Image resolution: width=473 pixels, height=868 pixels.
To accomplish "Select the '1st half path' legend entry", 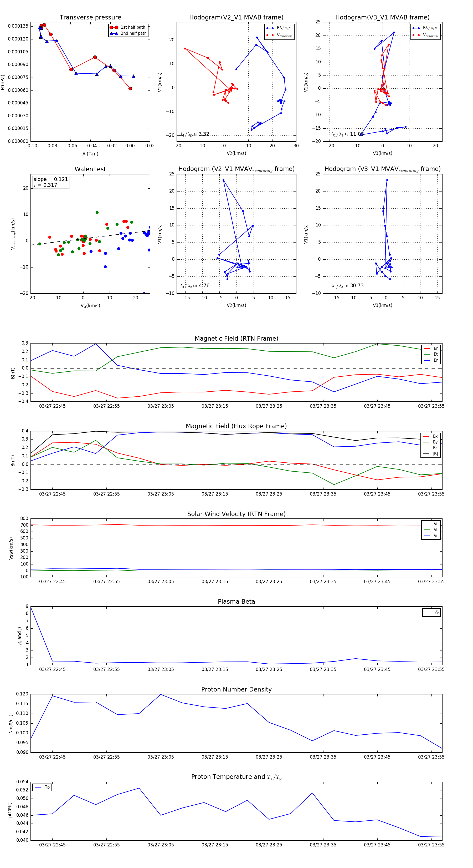I will click(128, 27).
